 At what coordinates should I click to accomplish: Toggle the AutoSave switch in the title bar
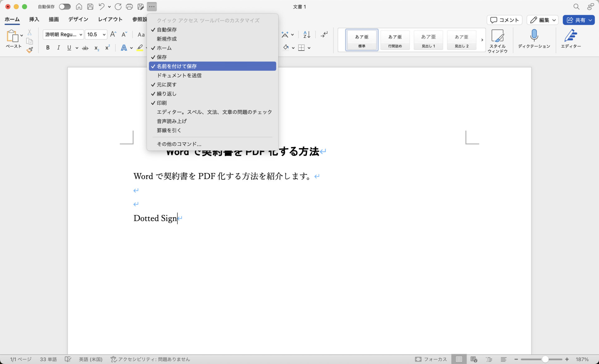pyautogui.click(x=65, y=7)
